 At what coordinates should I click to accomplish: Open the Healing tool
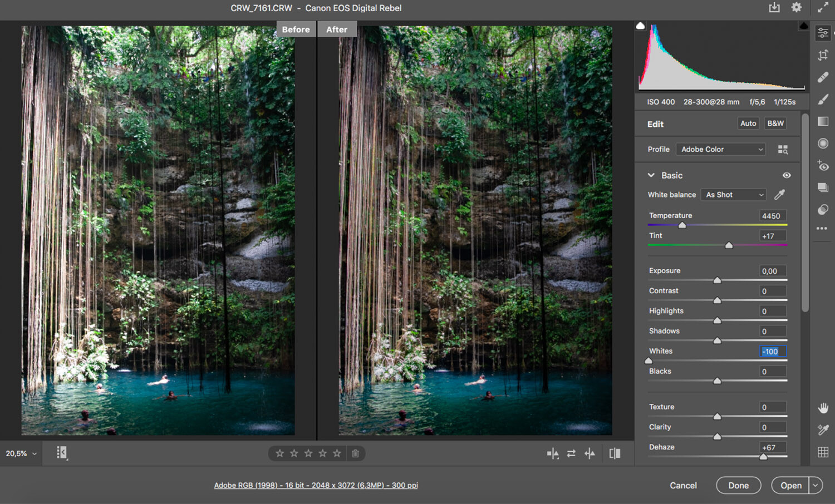point(823,77)
